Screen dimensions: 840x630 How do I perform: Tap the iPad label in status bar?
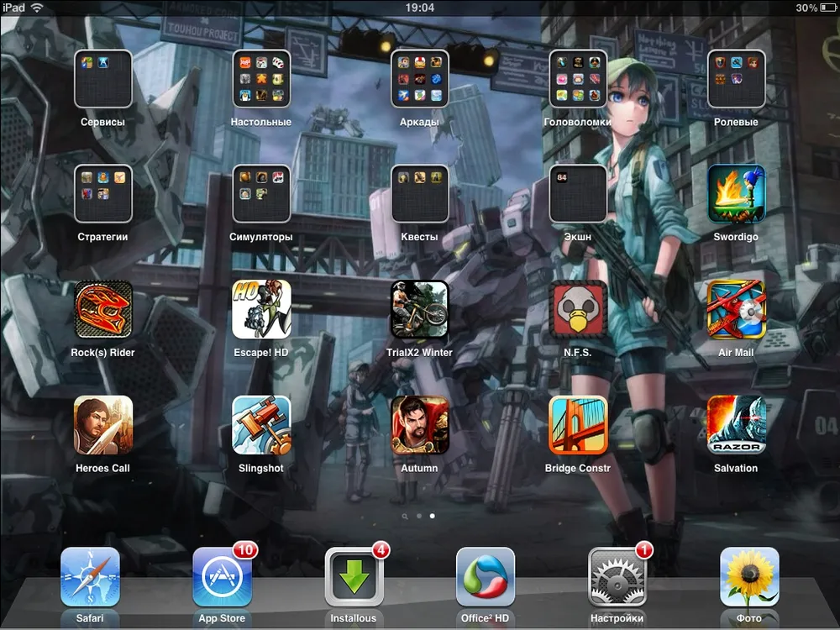click(x=14, y=8)
